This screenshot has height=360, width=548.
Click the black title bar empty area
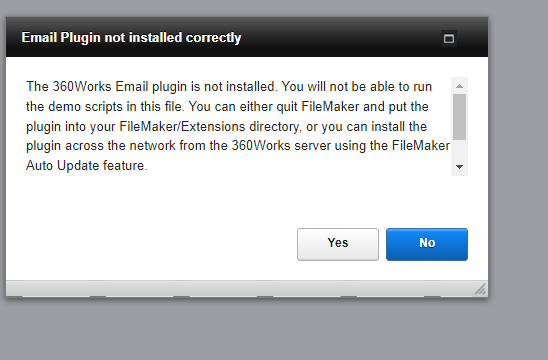[x=341, y=37]
